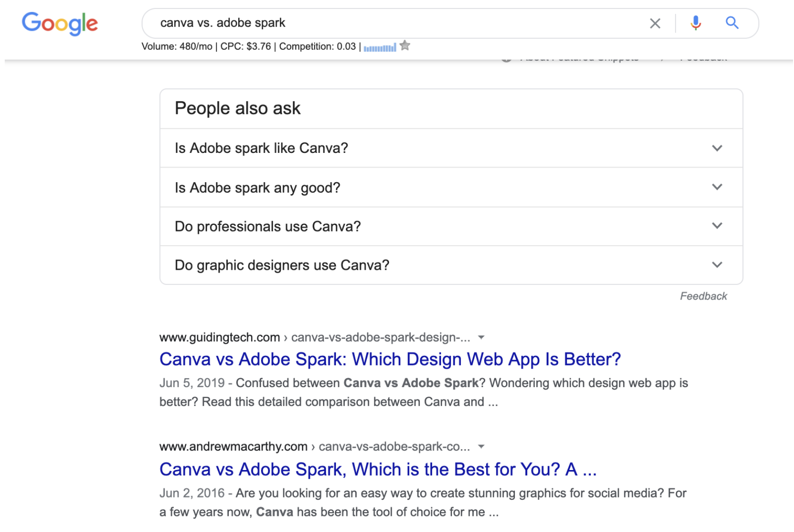Expand the chevron for 'Is Adobe spark any good?'

[x=717, y=187]
